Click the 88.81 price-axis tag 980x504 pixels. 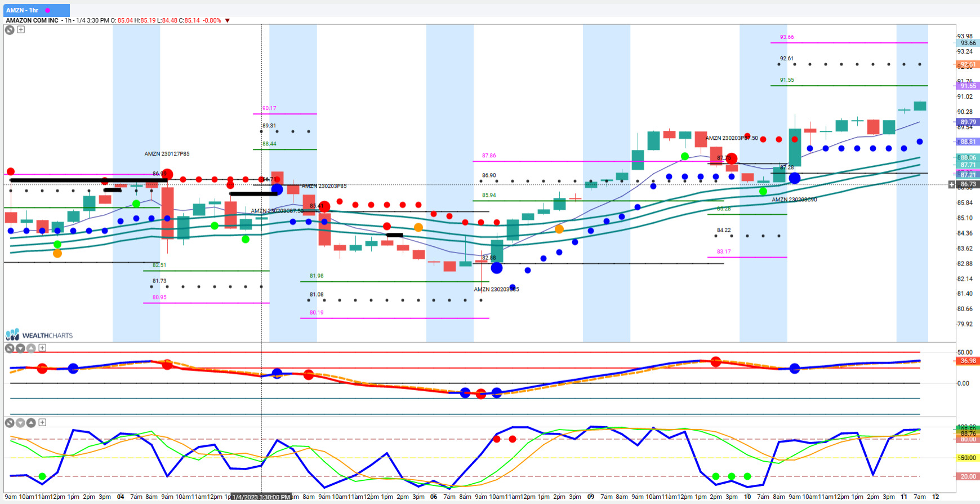(x=968, y=142)
